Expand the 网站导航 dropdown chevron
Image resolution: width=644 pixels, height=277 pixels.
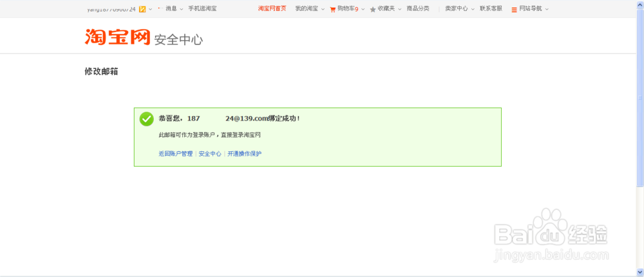[547, 9]
